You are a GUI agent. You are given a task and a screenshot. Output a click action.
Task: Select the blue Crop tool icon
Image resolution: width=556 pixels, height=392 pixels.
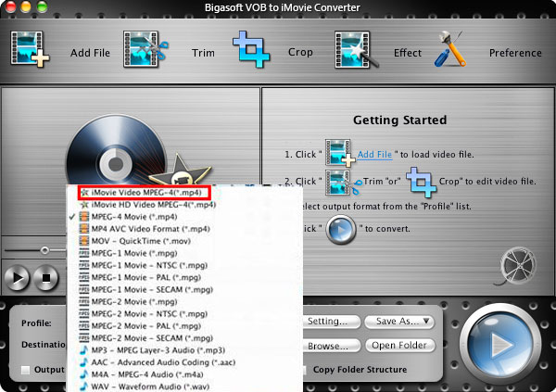251,49
